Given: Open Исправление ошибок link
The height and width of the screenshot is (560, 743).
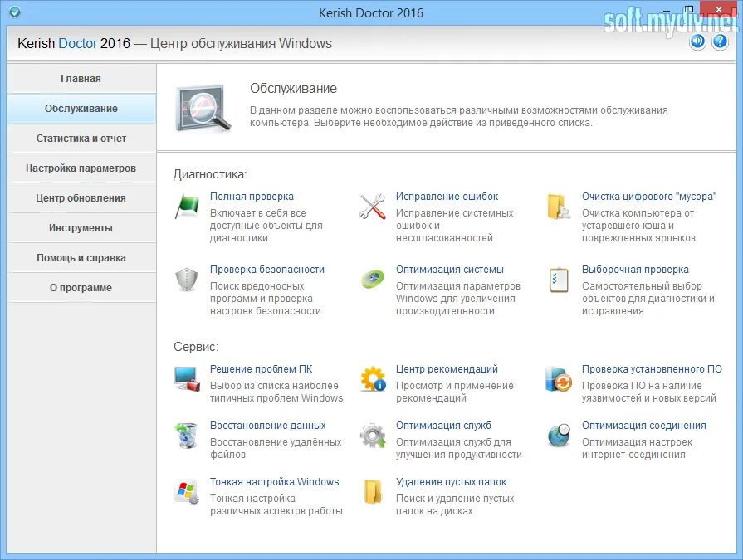Looking at the screenshot, I should [447, 197].
